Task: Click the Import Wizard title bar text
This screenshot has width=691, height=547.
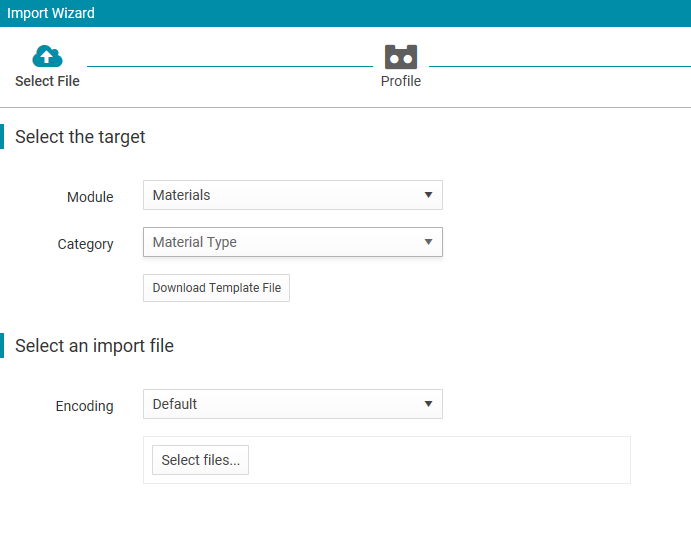Action: (51, 13)
